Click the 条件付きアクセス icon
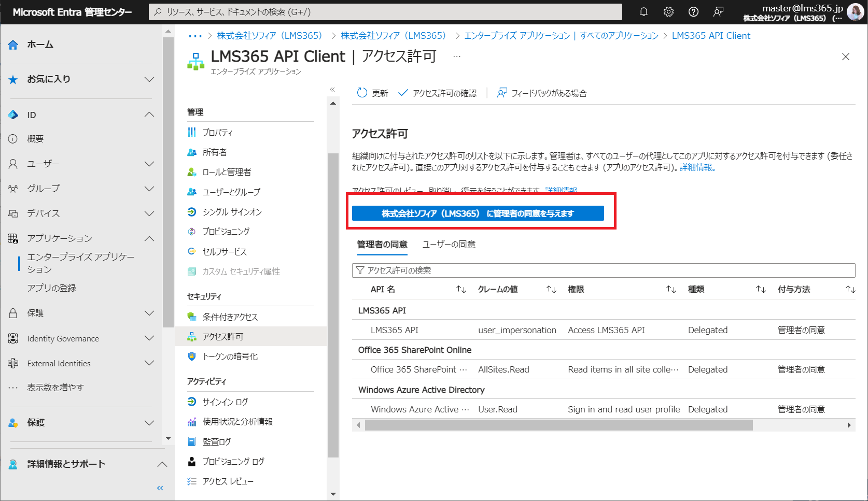 192,317
